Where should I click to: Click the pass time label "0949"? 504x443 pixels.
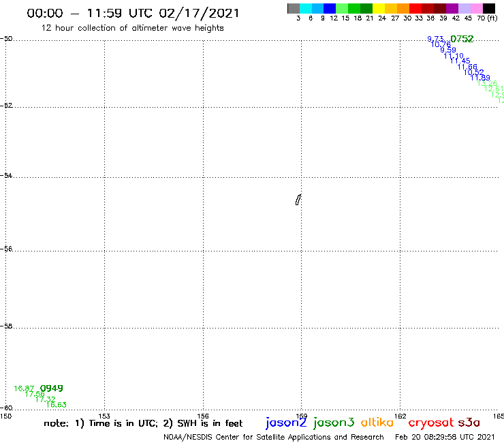pos(52,388)
